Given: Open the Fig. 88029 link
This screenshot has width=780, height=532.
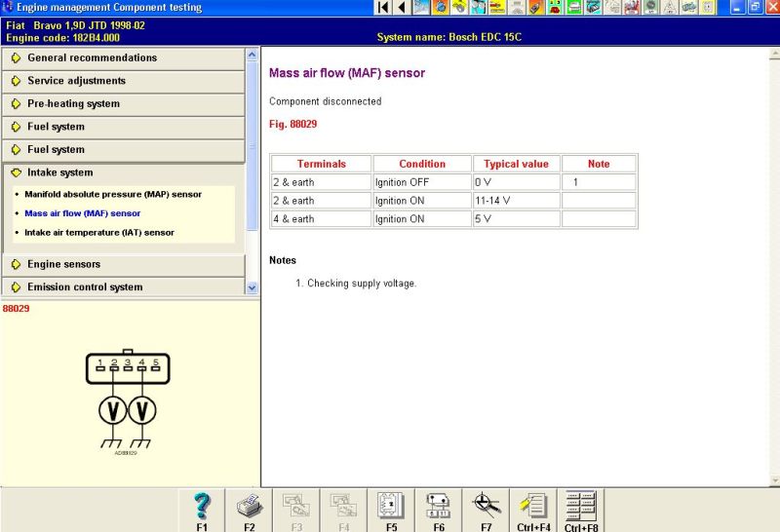Looking at the screenshot, I should tap(292, 125).
